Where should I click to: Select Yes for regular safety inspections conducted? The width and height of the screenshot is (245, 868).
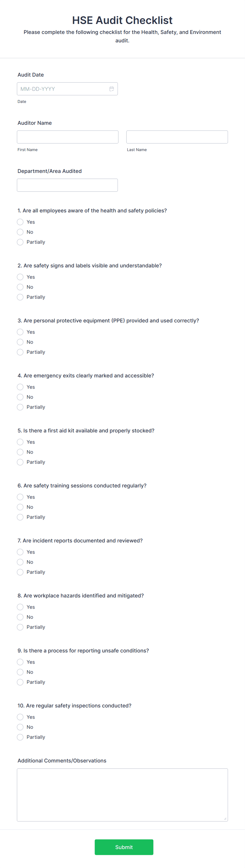click(x=20, y=717)
